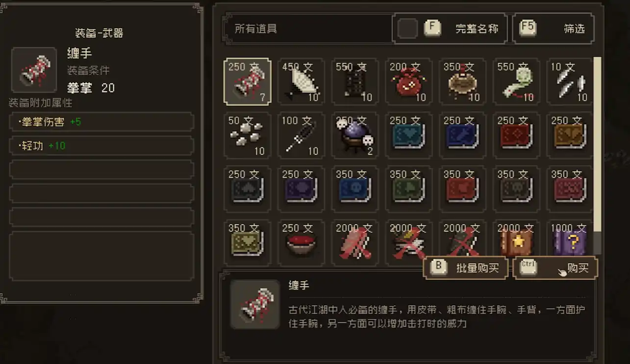Select the teal heart manual priced 250文
This screenshot has width=630, height=364.
coord(409,136)
